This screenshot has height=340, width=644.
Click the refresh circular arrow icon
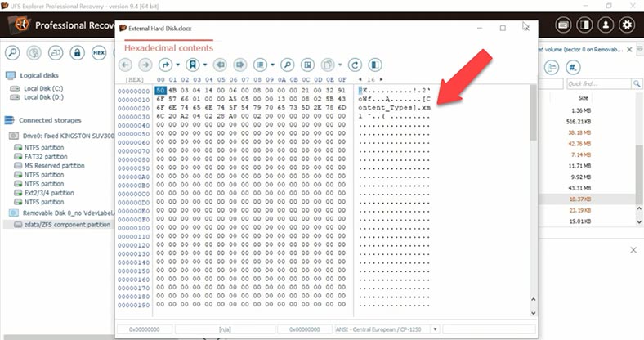click(x=355, y=65)
